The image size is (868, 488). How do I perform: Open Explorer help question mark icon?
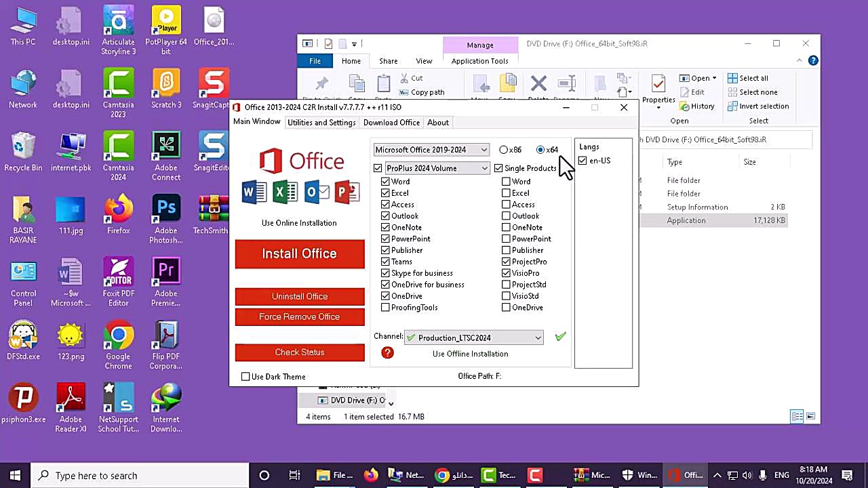pos(813,61)
